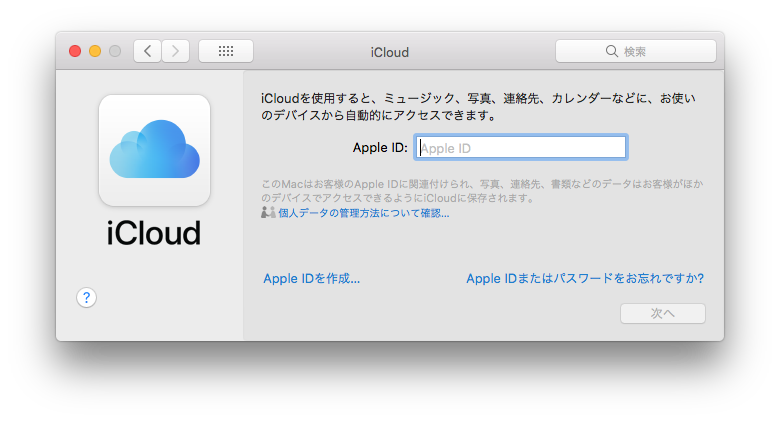Viewport: 780px width, 421px height.
Task: Click the Apple IDを作成 link
Action: pos(311,278)
